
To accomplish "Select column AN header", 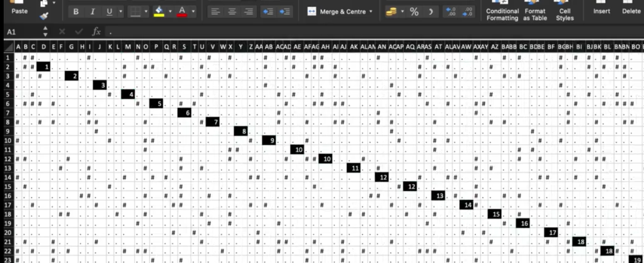I will [382, 47].
